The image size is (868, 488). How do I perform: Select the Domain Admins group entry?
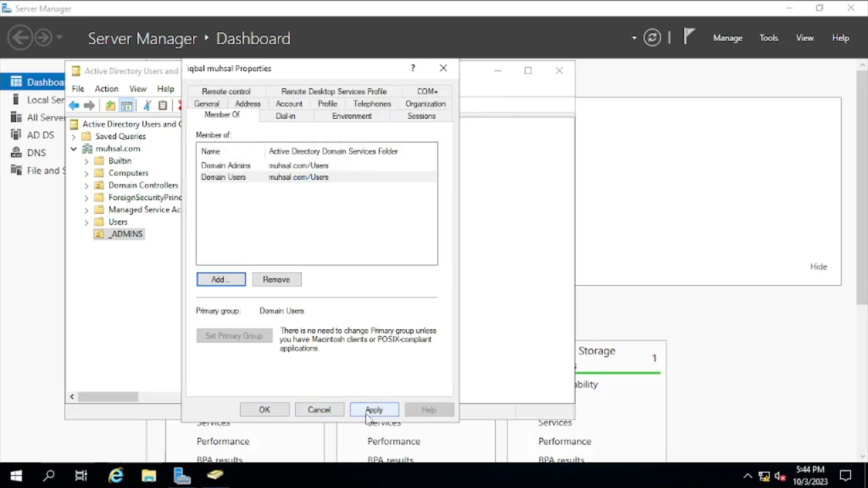click(x=226, y=166)
